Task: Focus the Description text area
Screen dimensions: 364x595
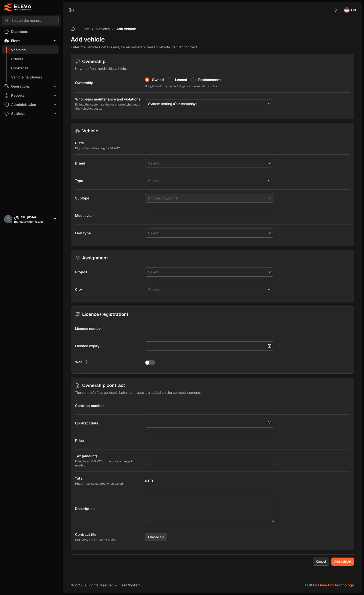Action: [210, 508]
